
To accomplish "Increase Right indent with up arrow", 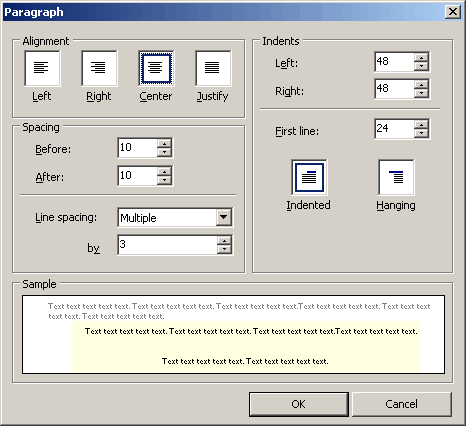I will [421, 85].
